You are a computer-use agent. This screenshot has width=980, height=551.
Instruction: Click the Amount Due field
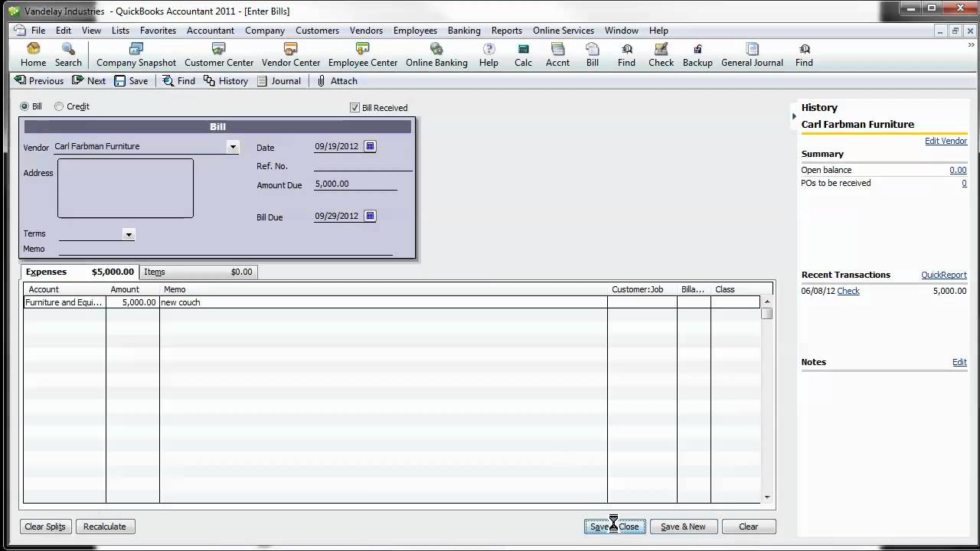pos(355,184)
